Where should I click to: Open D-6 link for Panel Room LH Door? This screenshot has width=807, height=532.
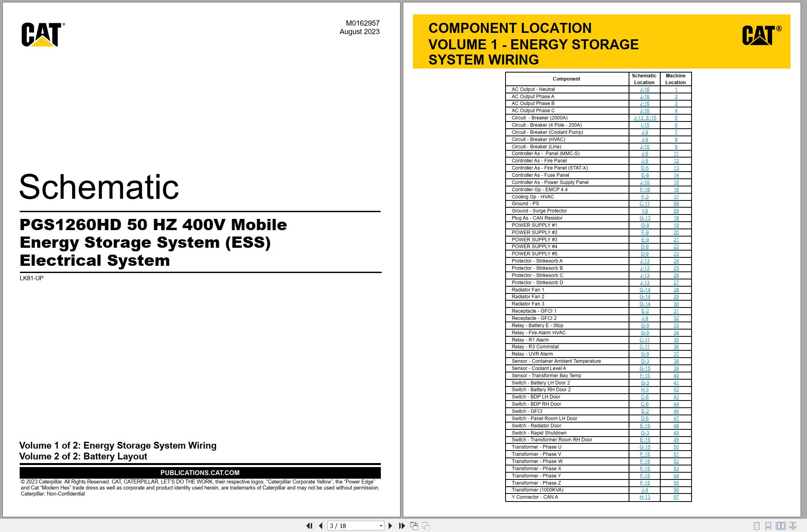pos(645,419)
